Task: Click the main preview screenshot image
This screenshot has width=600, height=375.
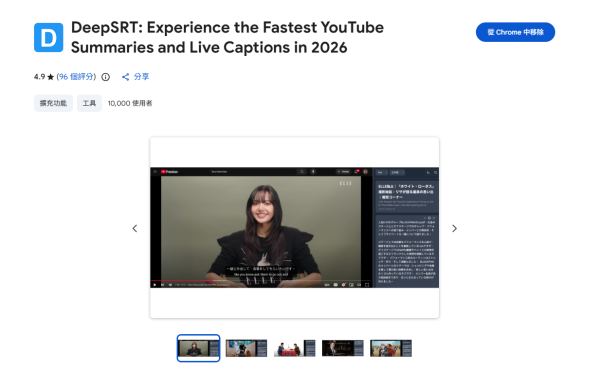Action: 294,227
